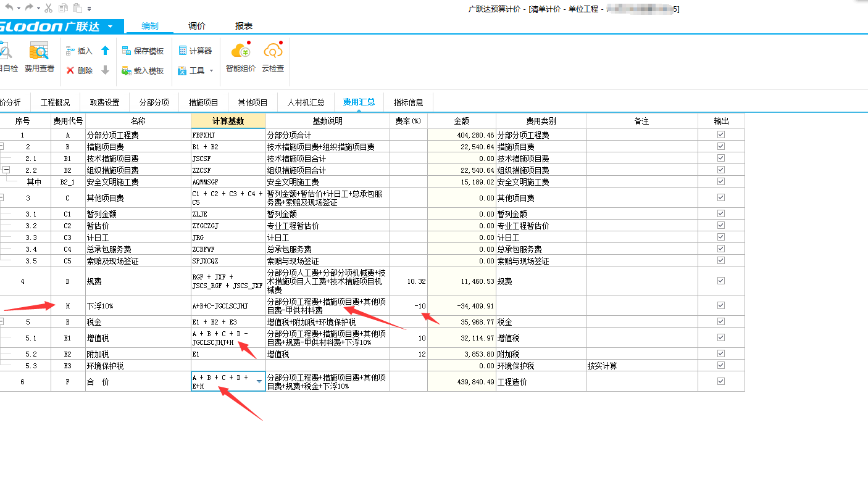Click the Copy icon in quick access bar
This screenshot has width=868, height=483.
click(63, 8)
